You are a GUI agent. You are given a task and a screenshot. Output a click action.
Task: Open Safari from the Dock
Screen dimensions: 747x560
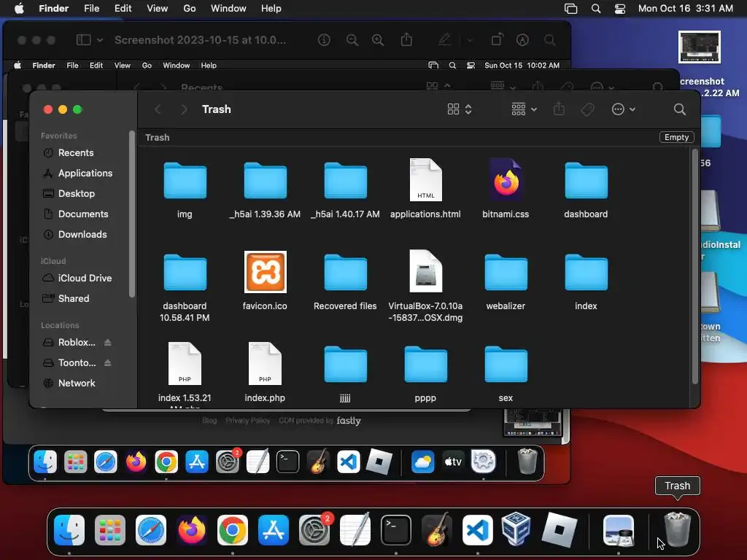(151, 530)
